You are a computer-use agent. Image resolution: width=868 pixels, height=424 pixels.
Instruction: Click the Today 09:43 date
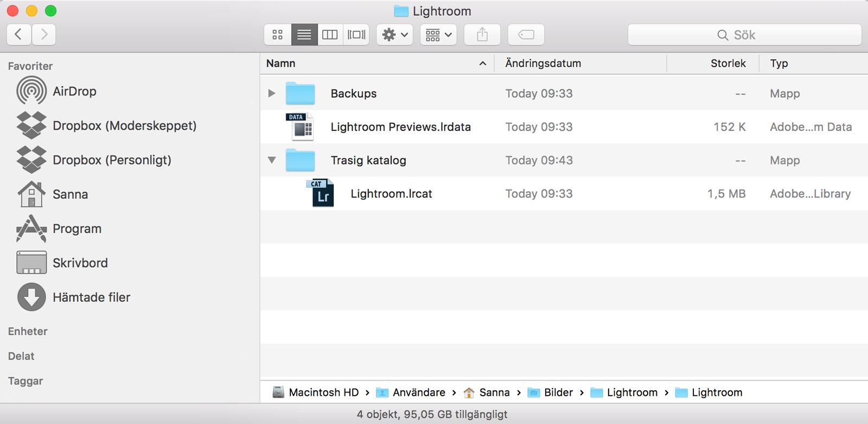click(539, 160)
